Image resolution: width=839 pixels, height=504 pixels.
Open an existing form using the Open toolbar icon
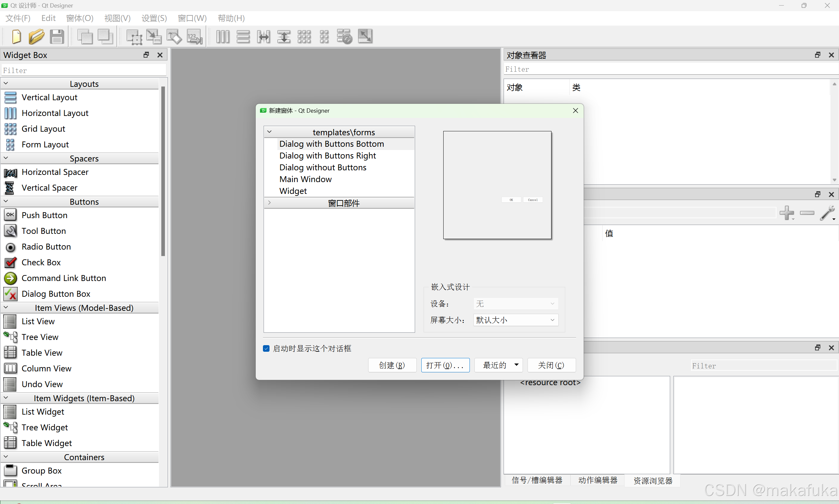point(37,36)
